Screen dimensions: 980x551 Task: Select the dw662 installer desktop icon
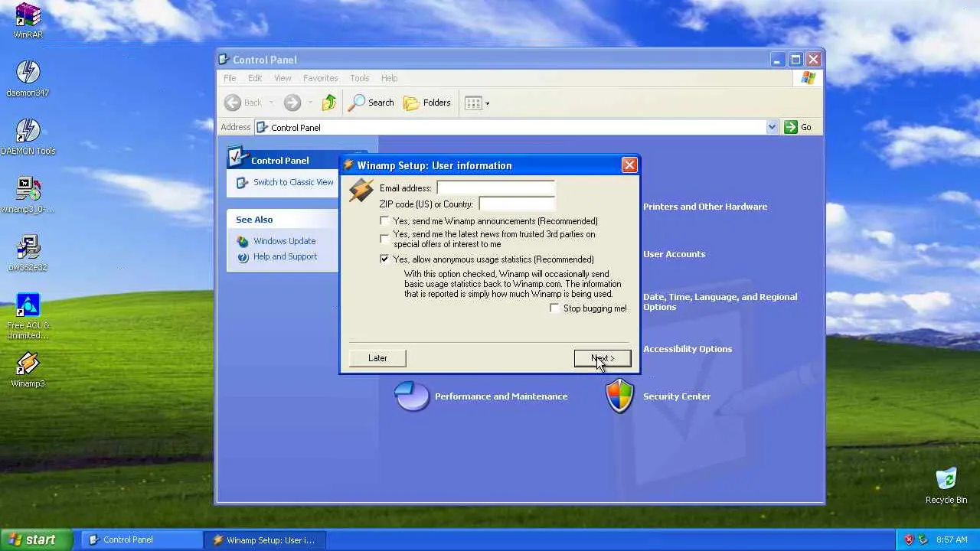[28, 253]
